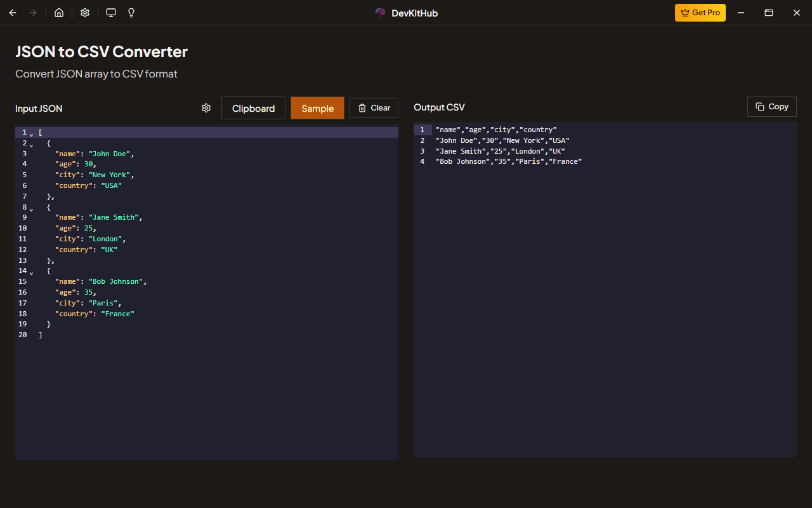Click the CSV row for Jane Smith
Image resolution: width=812 pixels, height=508 pixels.
(500, 151)
